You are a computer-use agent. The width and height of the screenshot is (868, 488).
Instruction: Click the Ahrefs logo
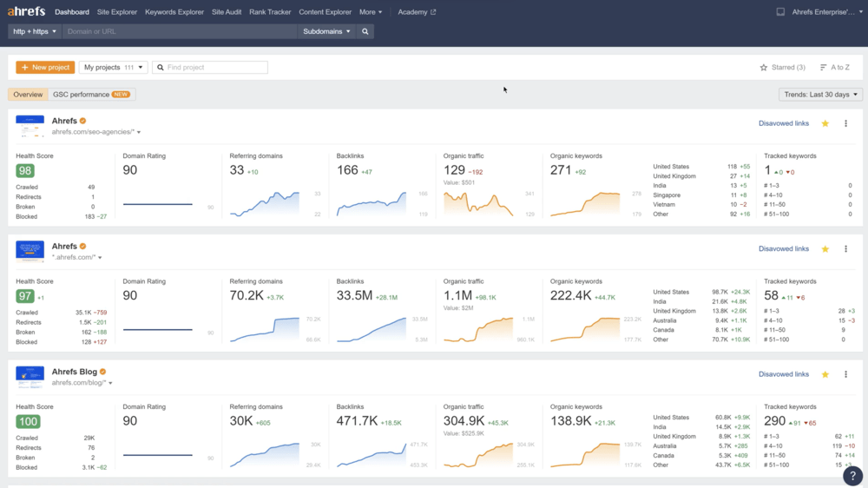click(x=26, y=11)
